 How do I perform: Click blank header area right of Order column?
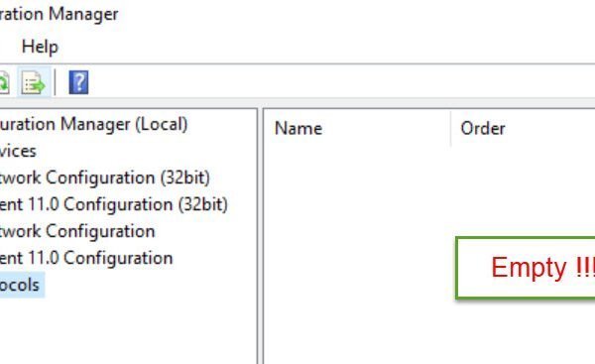click(x=554, y=128)
